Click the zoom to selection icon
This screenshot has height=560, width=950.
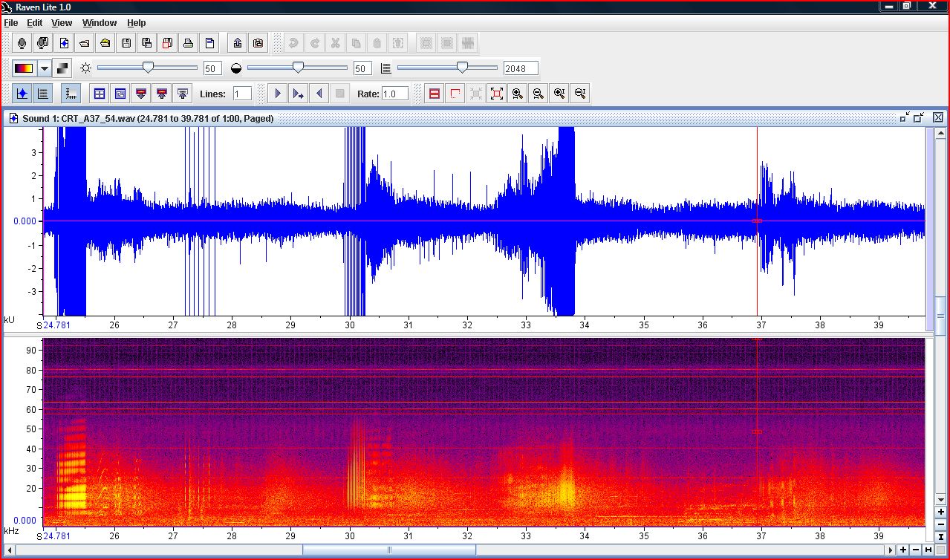click(x=497, y=94)
